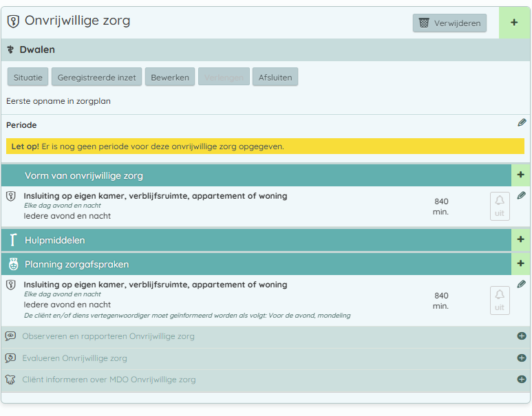The height and width of the screenshot is (416, 532).
Task: Toggle notification bell in Vorm section entry
Action: click(500, 206)
